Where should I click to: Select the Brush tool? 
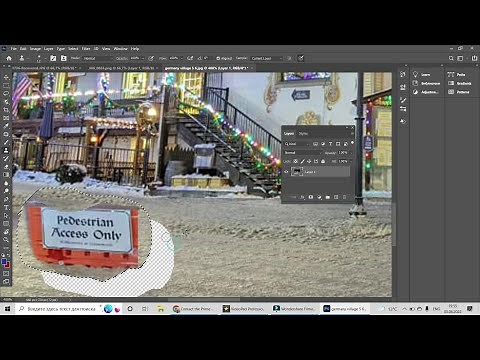pyautogui.click(x=6, y=142)
